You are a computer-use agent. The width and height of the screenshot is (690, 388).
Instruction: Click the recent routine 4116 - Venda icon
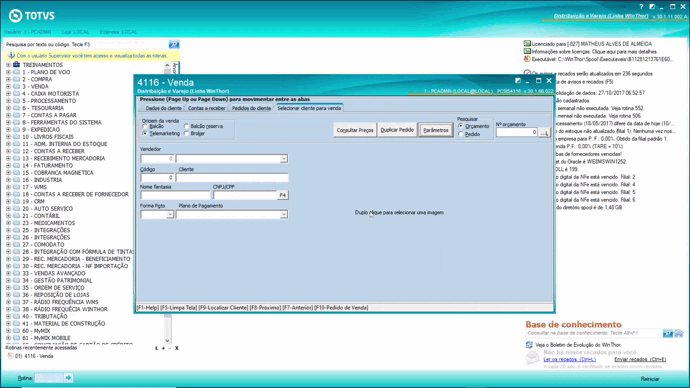[11, 356]
